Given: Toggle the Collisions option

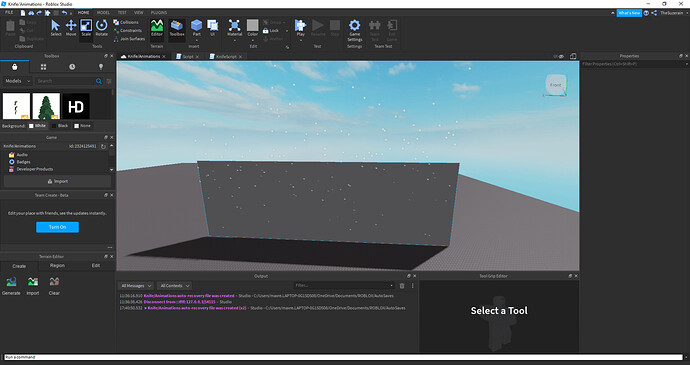Looking at the screenshot, I should (x=126, y=22).
